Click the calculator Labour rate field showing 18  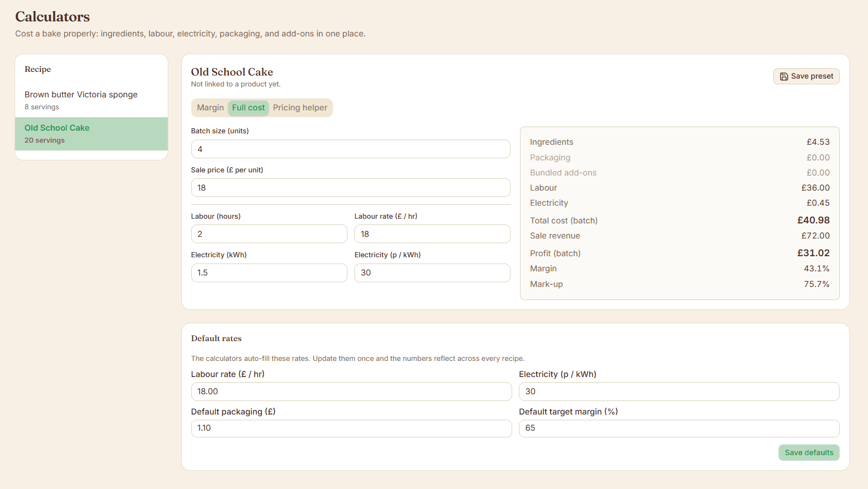(432, 234)
